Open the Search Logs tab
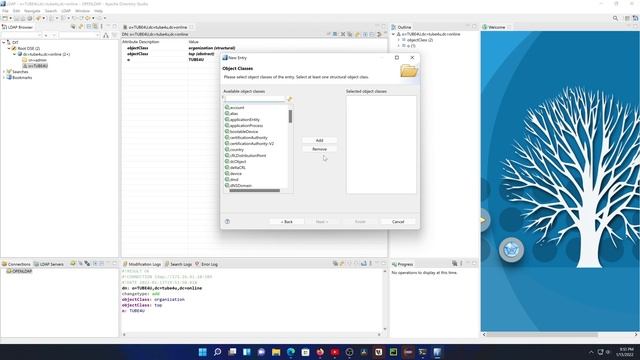 click(x=178, y=264)
